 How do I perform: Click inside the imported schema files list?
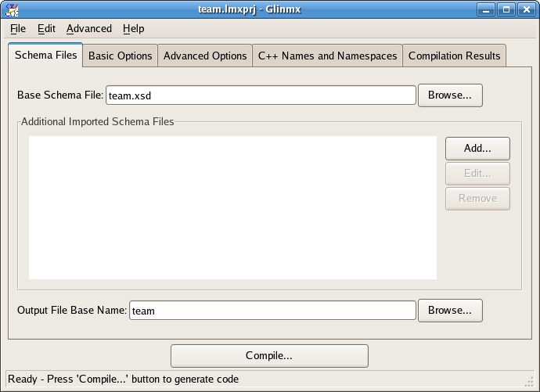pyautogui.click(x=232, y=207)
